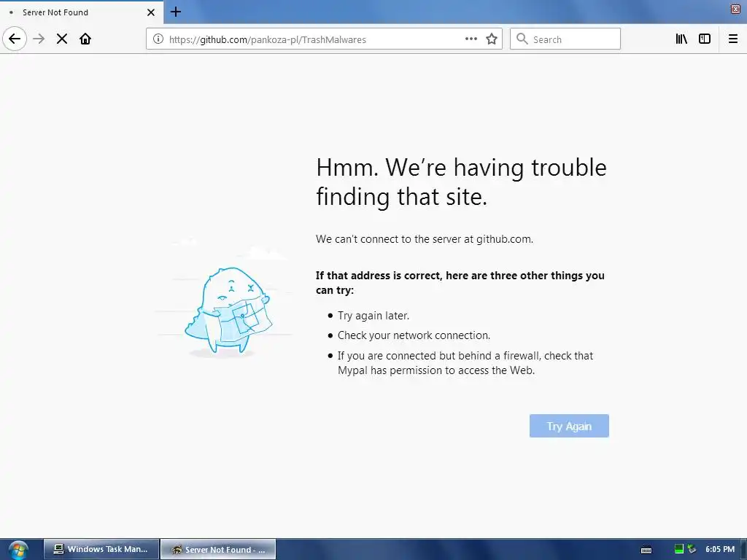747x560 pixels.
Task: Toggle the sidebar view icon
Action: 705,39
